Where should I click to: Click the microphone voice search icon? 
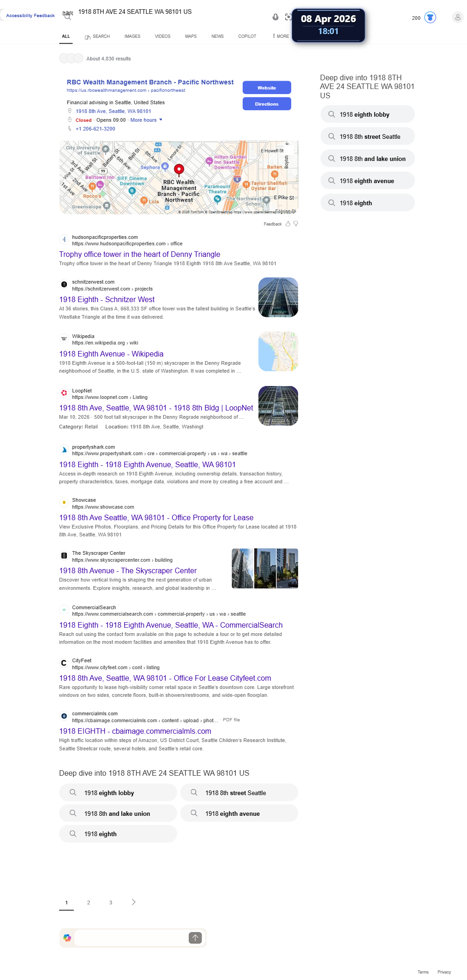point(275,17)
